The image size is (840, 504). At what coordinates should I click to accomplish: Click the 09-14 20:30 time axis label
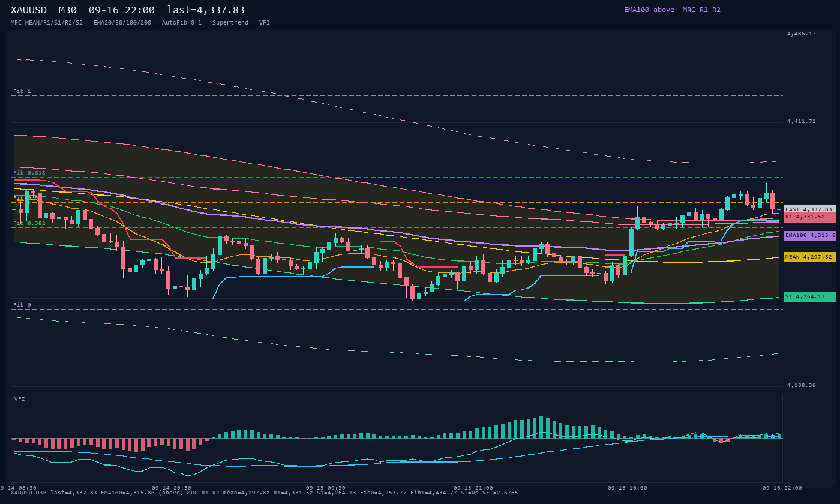pos(172,488)
